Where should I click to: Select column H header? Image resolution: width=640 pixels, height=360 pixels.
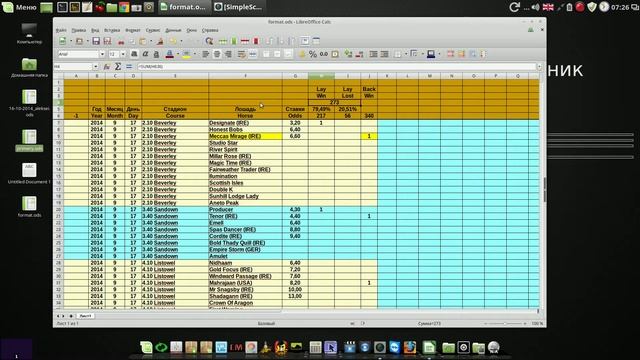(321, 76)
